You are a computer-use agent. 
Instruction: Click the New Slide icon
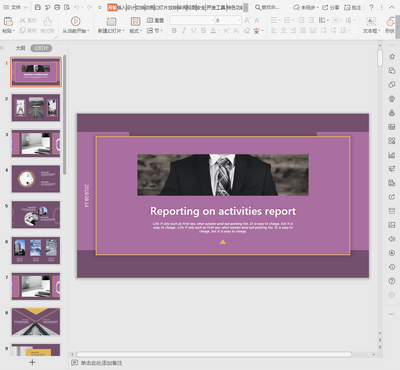pos(111,22)
